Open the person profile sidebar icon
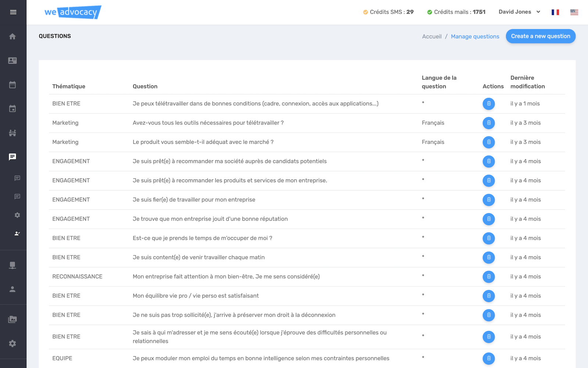588x368 pixels. [x=12, y=289]
